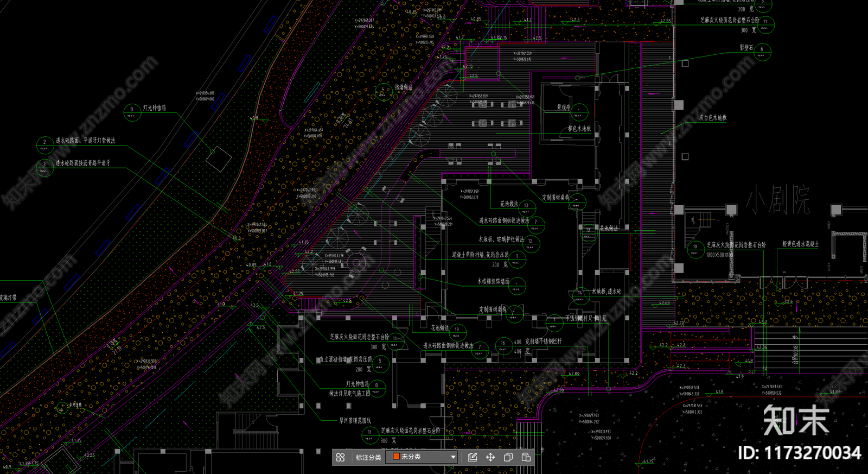Click the orange swatch beside 未分类

(x=396, y=457)
